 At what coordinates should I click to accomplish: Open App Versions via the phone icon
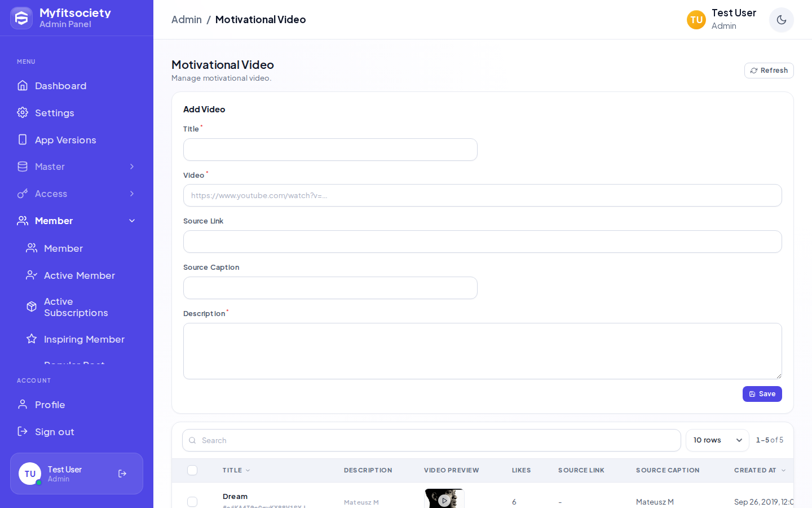tap(23, 139)
